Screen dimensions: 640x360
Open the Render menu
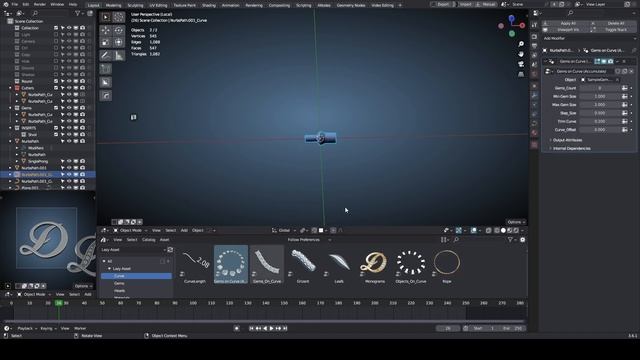tap(40, 4)
